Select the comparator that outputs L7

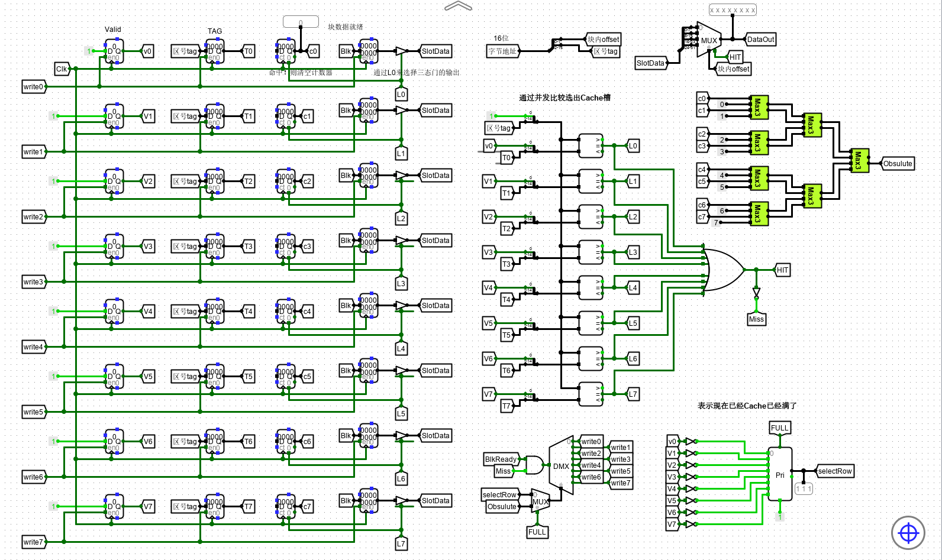pyautogui.click(x=591, y=394)
